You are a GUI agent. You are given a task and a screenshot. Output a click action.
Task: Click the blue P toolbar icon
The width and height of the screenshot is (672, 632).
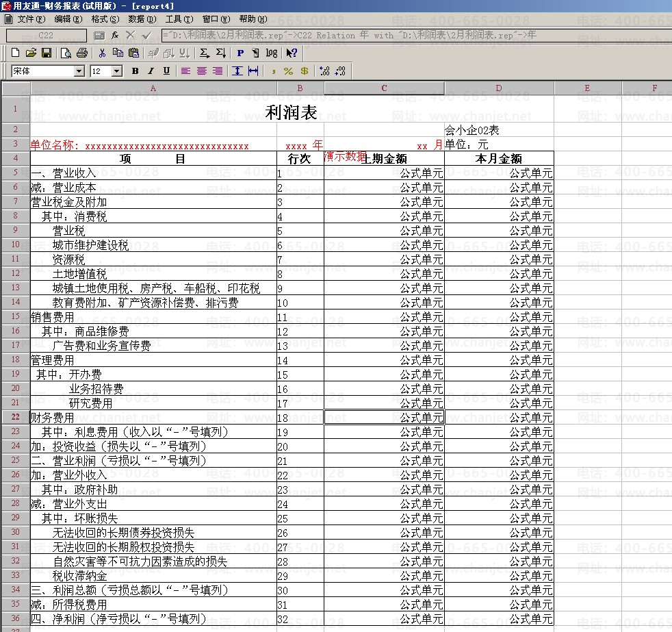coord(240,53)
